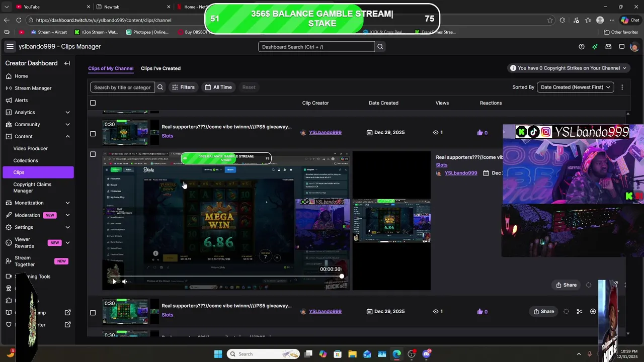Mute the expanded clip player volume

(x=125, y=282)
